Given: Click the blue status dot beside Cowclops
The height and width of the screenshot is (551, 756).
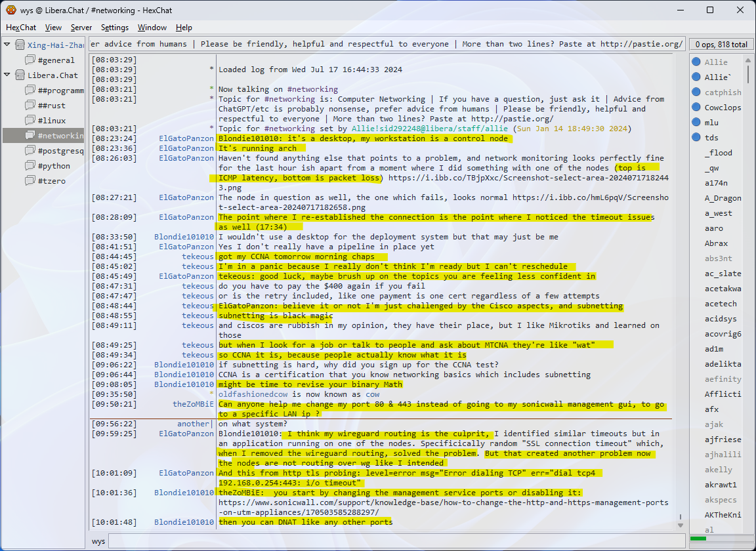Looking at the screenshot, I should pyautogui.click(x=696, y=108).
